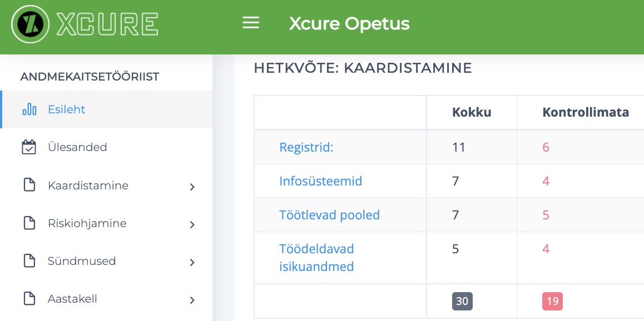Open the Ülesanded menu item
Screen dimensions: 644x321
(77, 147)
